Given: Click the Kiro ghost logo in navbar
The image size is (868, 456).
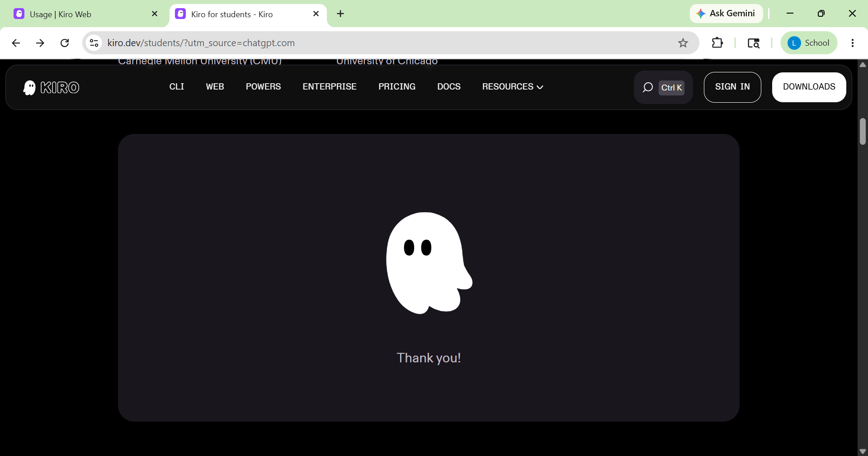Looking at the screenshot, I should click(x=51, y=87).
